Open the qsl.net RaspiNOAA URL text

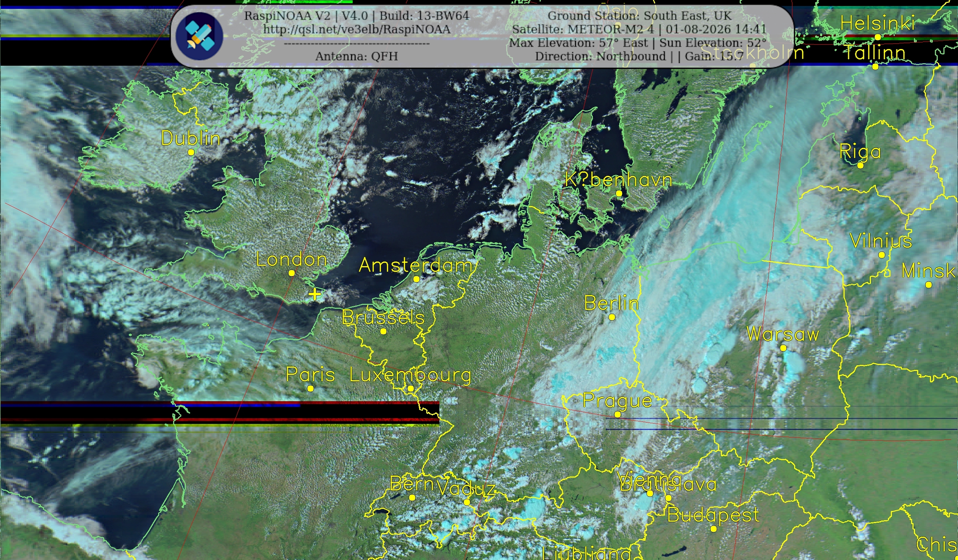(357, 29)
